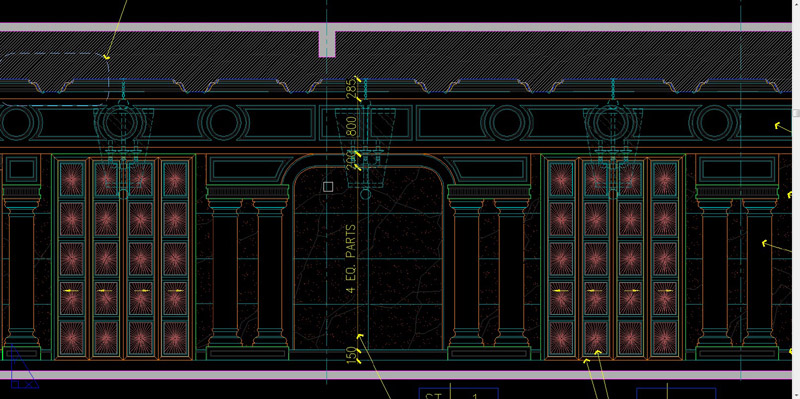Select the 150 dimension text
Screen dimensions: 800x399
tap(351, 355)
